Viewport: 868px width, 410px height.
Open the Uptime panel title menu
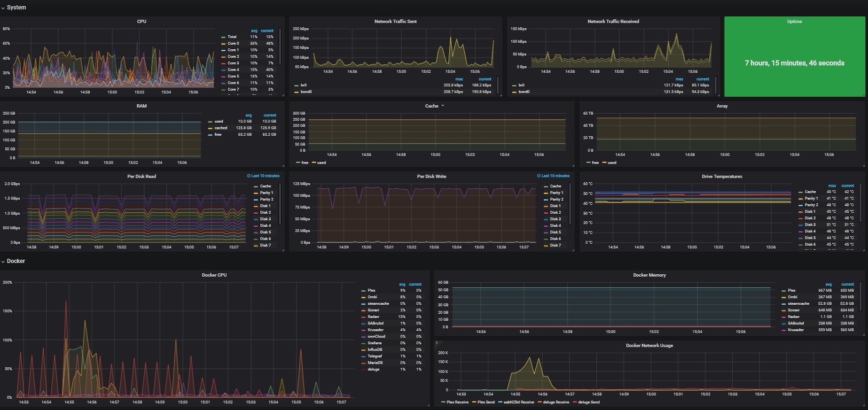[794, 22]
